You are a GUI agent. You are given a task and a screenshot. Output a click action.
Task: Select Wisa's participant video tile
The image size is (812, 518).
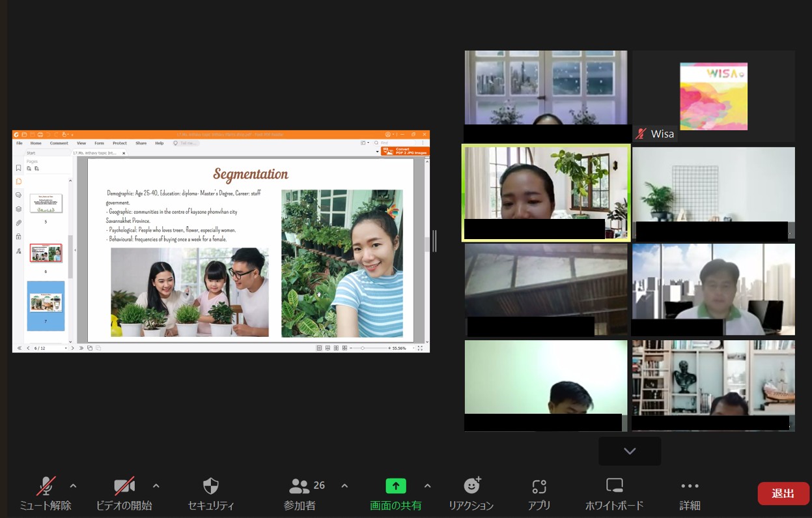(x=713, y=96)
